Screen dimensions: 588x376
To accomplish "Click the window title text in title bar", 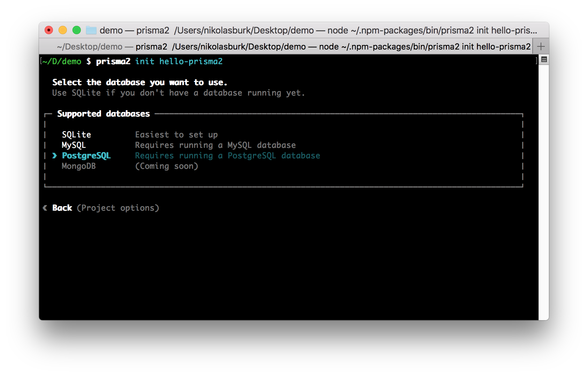I will point(318,30).
